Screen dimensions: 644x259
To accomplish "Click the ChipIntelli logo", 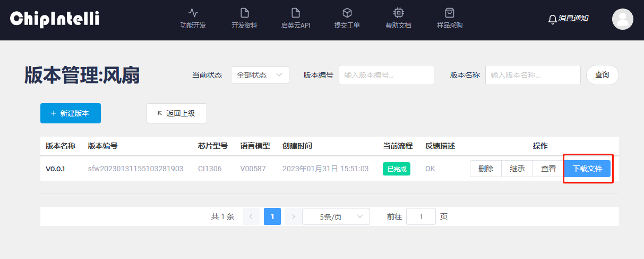I will click(x=55, y=19).
